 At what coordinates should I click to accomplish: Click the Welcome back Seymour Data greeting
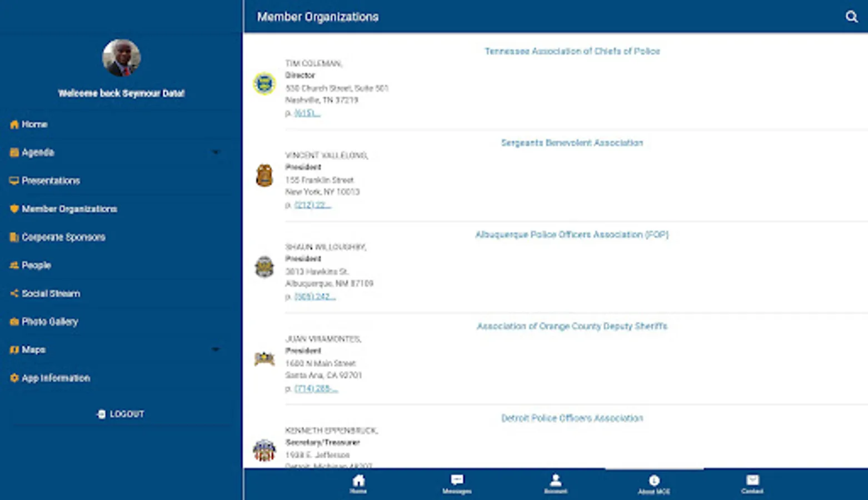coord(121,93)
